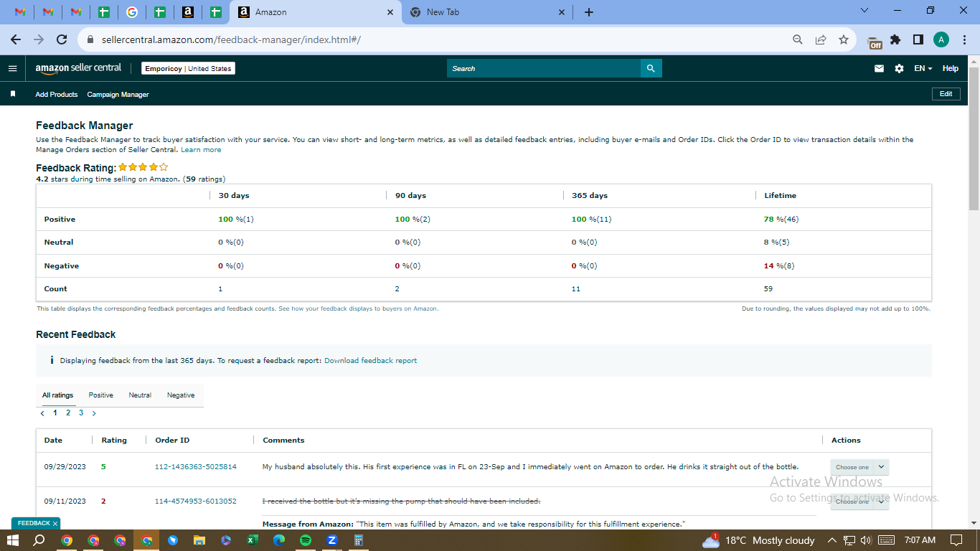Open order 114-4574953-6013052
Viewport: 980px width, 551px height.
click(x=196, y=501)
